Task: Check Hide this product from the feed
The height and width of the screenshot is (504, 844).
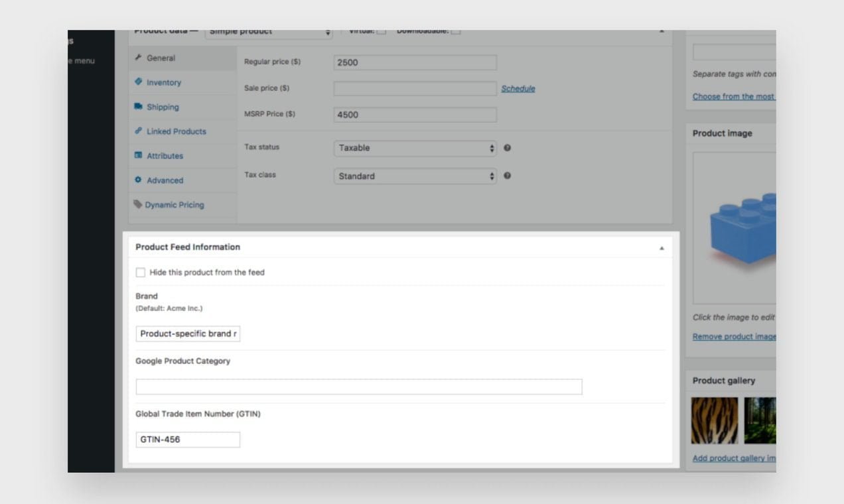Action: click(140, 273)
